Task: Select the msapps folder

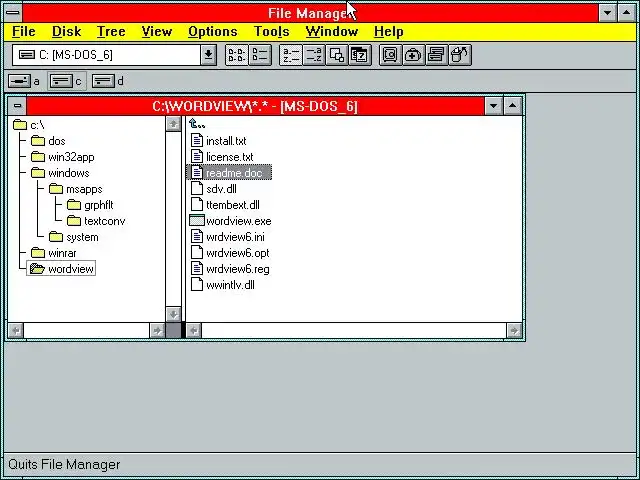Action: 76,189
